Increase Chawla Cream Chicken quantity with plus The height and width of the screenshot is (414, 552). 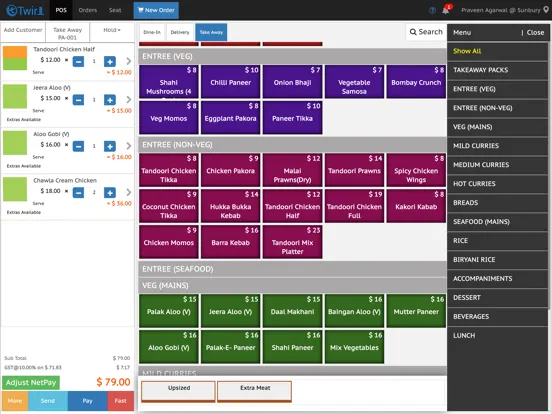tap(110, 193)
